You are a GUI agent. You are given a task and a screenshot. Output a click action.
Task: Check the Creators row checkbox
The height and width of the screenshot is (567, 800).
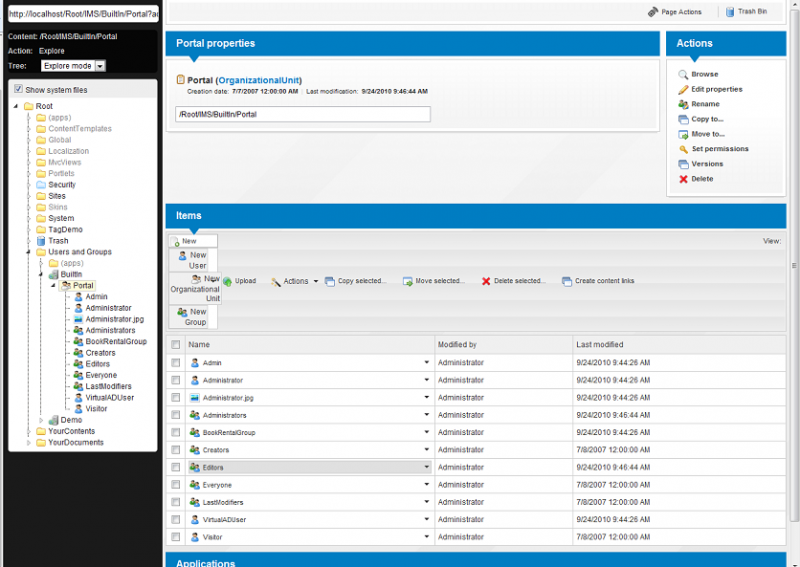176,450
